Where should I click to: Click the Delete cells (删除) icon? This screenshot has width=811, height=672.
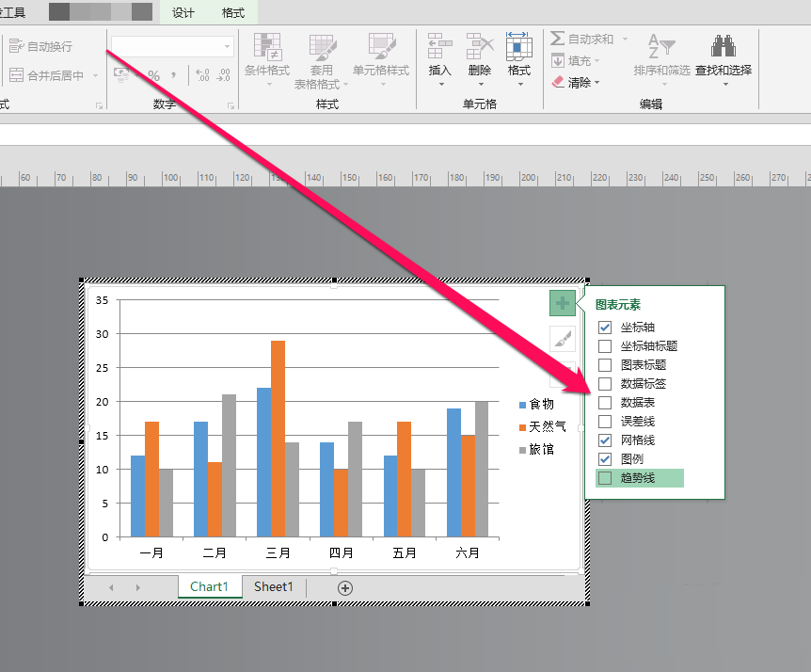[x=480, y=46]
